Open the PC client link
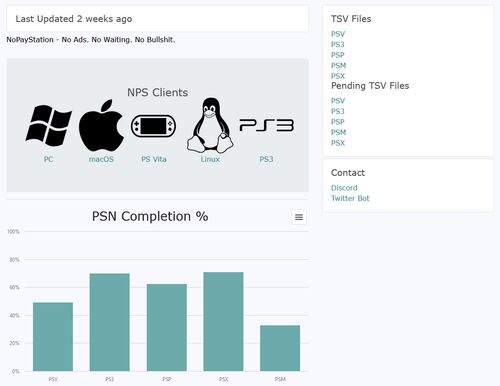This screenshot has width=500, height=386. click(48, 159)
